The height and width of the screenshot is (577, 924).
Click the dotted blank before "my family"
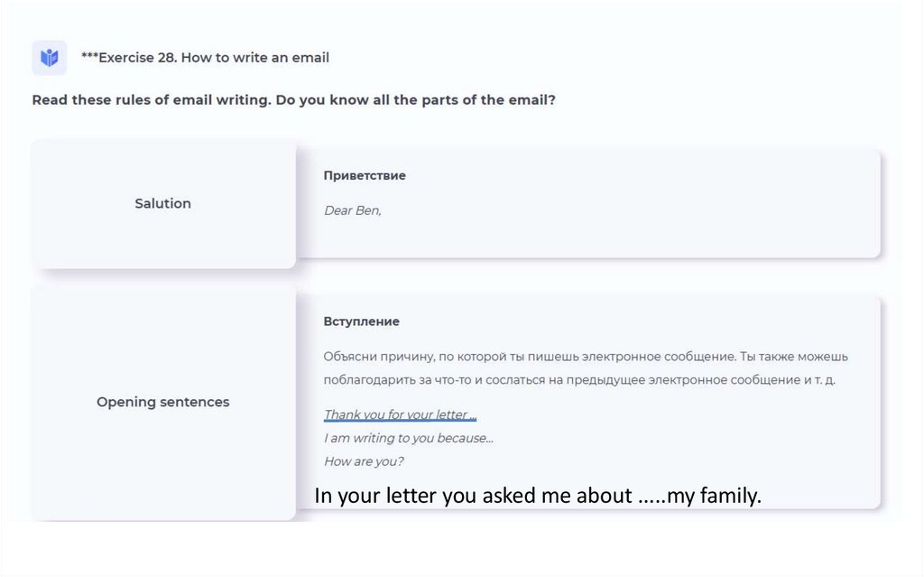tap(651, 498)
